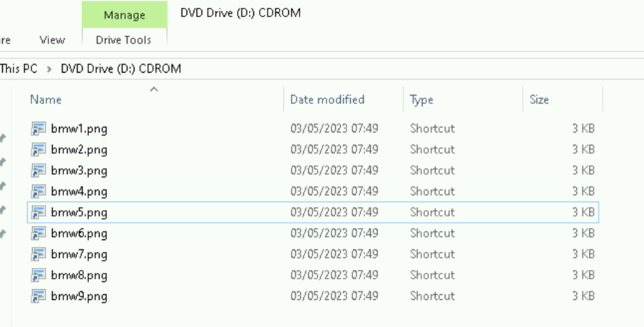Screen dimensions: 644x327
Task: Sort files by Type column header
Action: click(x=421, y=100)
